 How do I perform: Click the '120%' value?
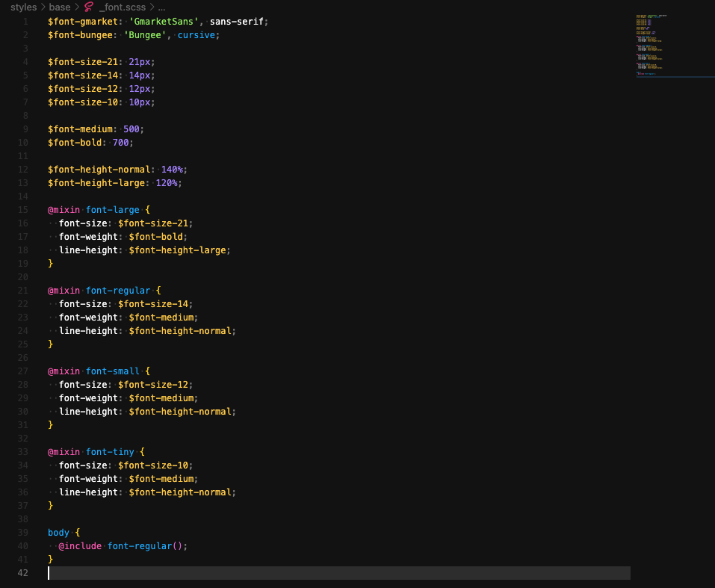[x=167, y=183]
